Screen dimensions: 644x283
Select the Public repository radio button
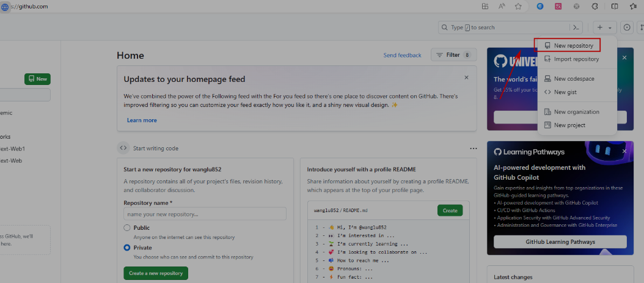pyautogui.click(x=127, y=228)
